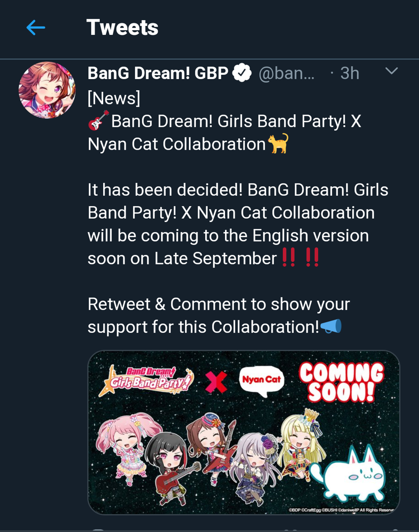Open tweet options with the downward chevron

tap(391, 71)
